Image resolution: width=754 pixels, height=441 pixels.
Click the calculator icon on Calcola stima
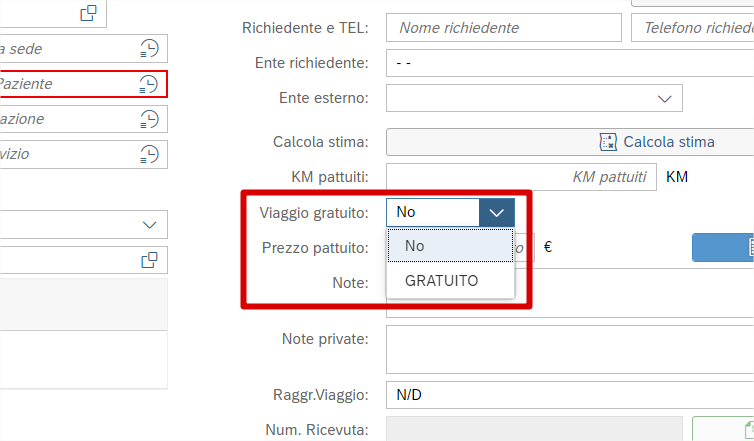coord(607,142)
